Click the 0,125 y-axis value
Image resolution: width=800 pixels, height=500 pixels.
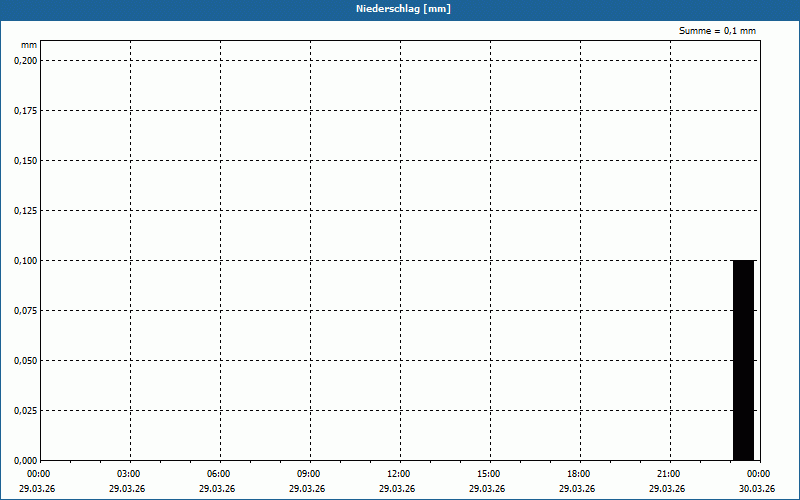(24, 210)
